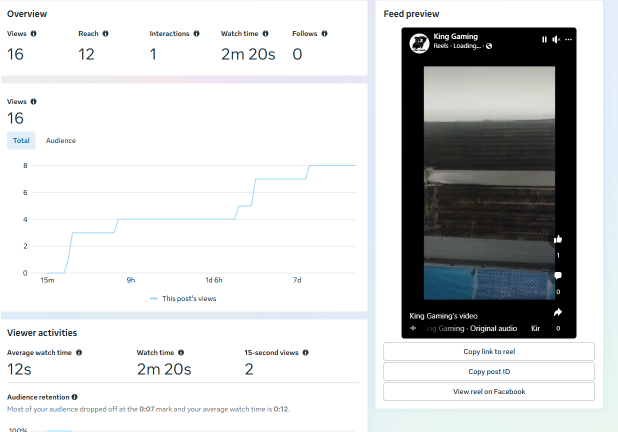Click the info icon next to Viewer activities Watch time

(181, 352)
